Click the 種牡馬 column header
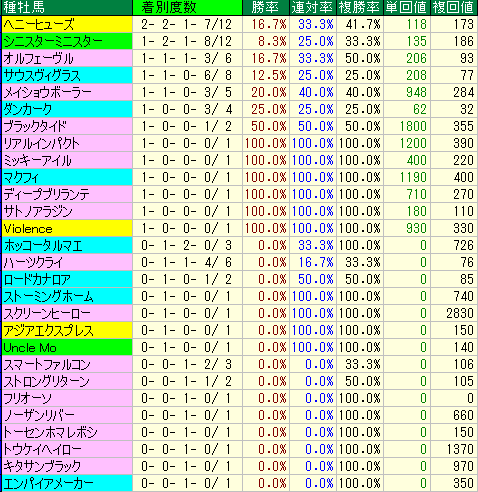Screen dimensions: 478x492 pyautogui.click(x=67, y=7)
